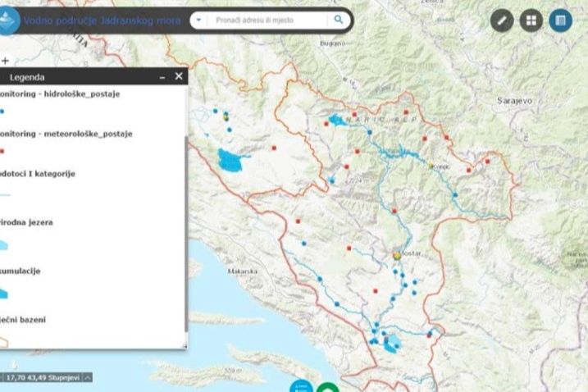Image resolution: width=588 pixels, height=392 pixels.
Task: Minimize the Legenda panel
Action: pos(162,77)
